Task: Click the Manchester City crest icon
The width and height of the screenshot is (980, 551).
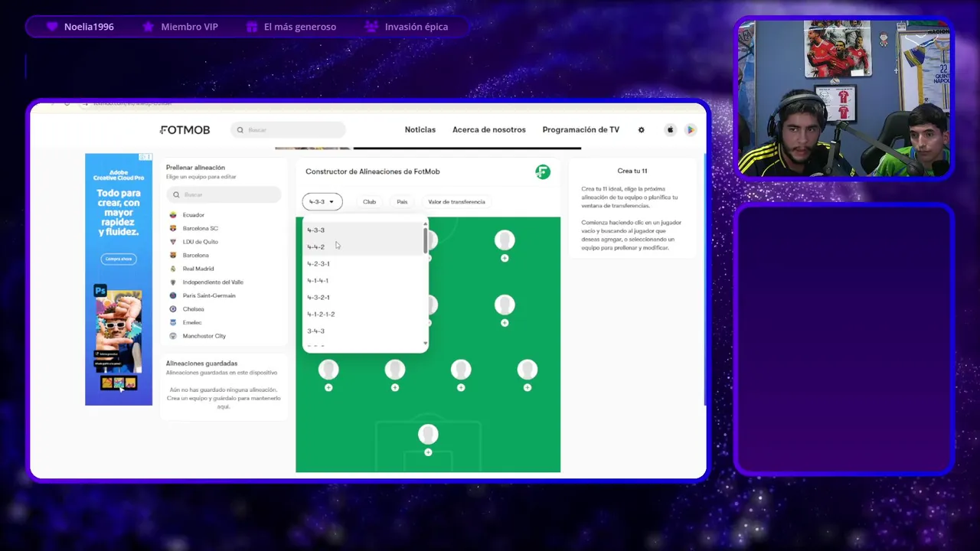Action: (x=173, y=336)
